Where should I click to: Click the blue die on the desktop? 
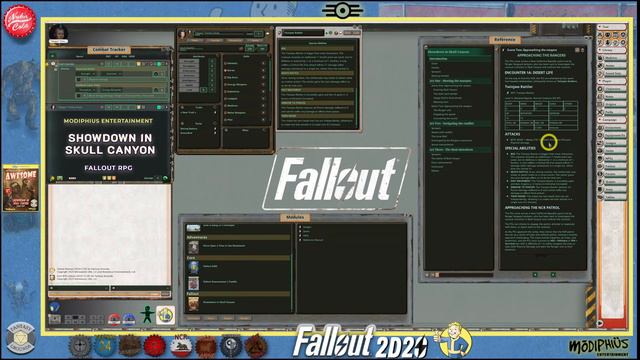[129, 319]
